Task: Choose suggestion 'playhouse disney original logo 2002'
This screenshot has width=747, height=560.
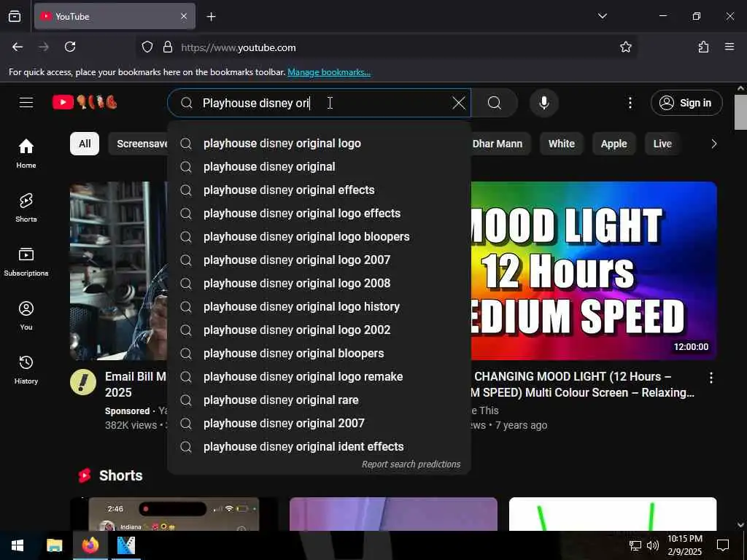Action: (319, 330)
